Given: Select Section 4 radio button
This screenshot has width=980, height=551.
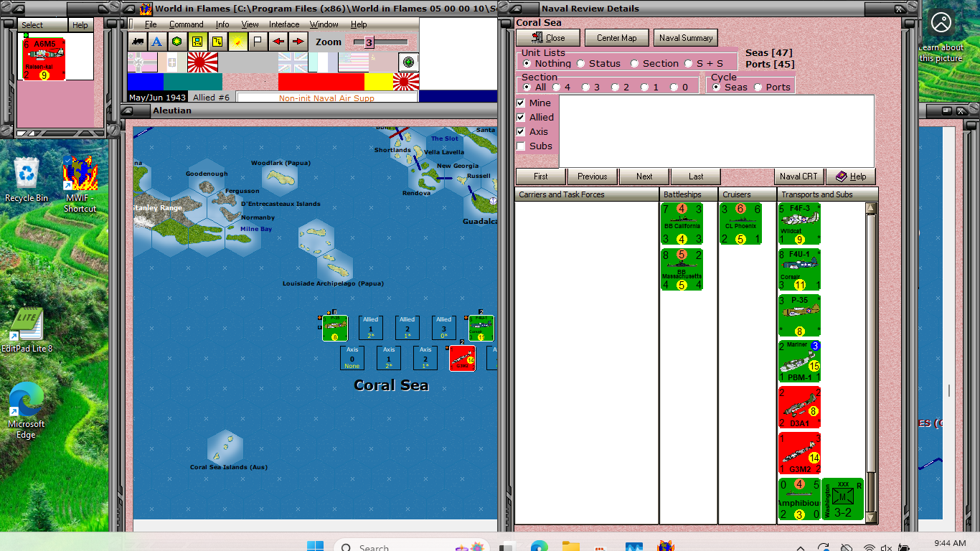Looking at the screenshot, I should (x=557, y=87).
